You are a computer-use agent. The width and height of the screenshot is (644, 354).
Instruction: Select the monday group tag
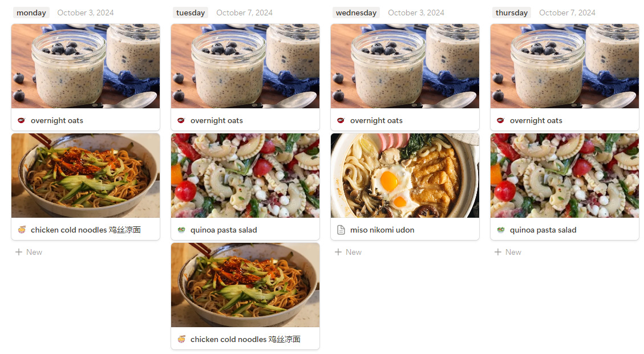(x=31, y=13)
